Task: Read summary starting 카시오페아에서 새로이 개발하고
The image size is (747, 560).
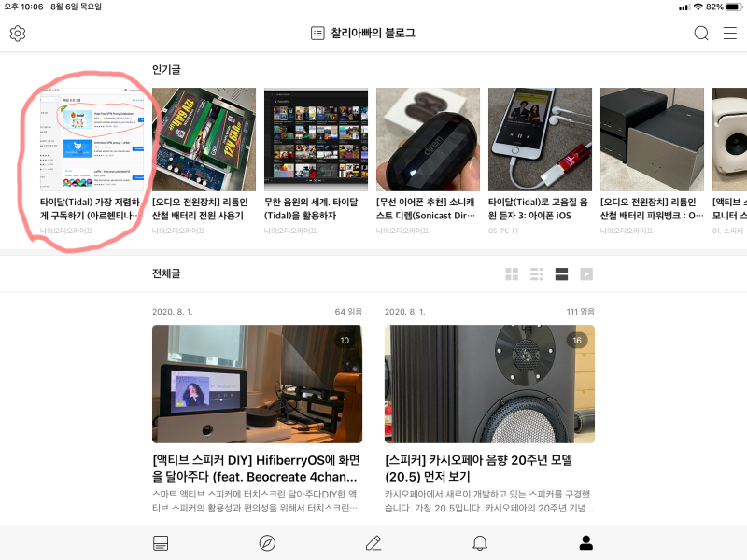Action: point(488,501)
